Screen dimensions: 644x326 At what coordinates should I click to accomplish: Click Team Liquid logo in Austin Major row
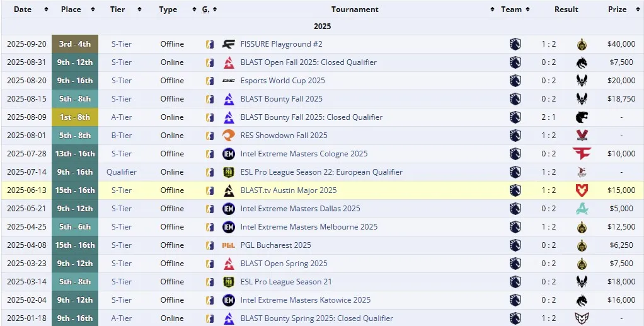515,190
